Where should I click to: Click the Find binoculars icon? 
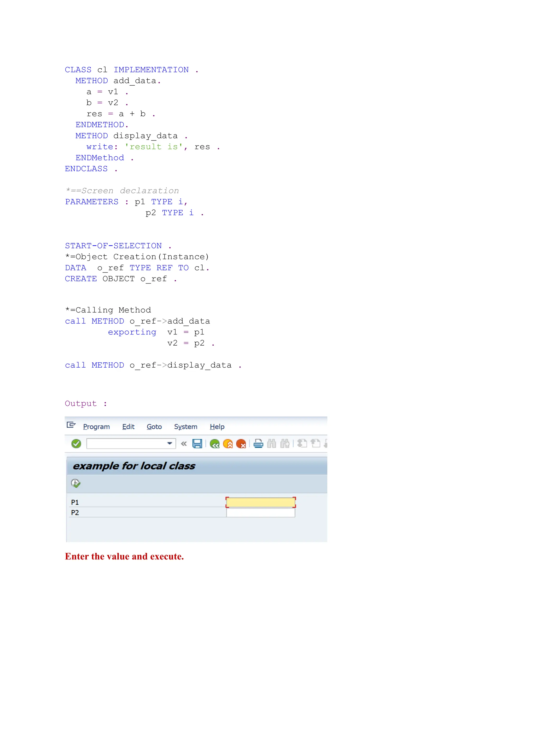coord(271,444)
